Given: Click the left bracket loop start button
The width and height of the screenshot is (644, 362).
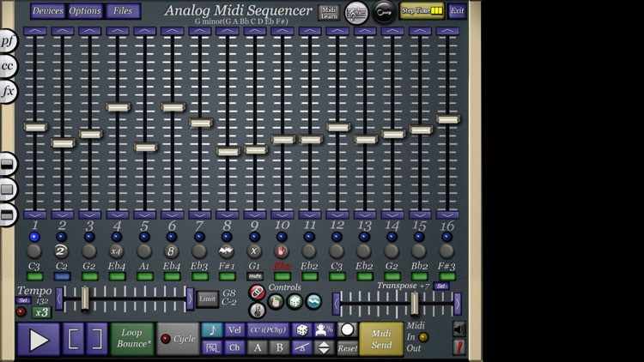Looking at the screenshot, I should (74, 339).
